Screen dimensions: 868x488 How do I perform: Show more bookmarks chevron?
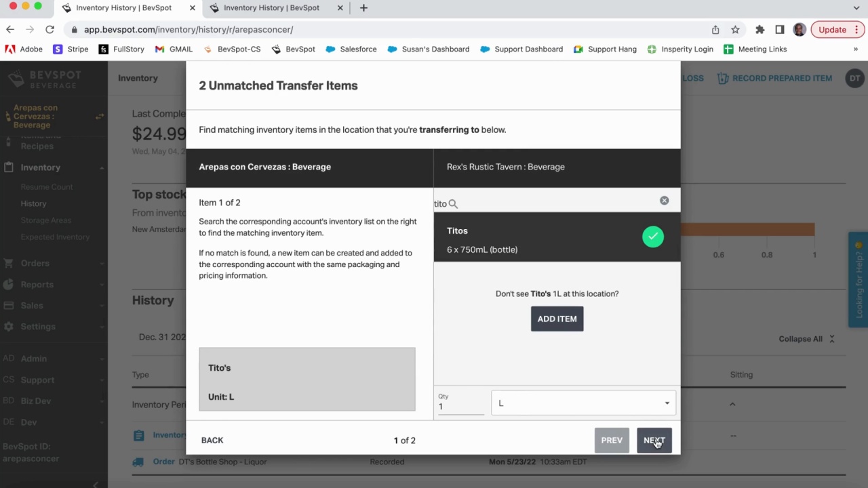point(856,49)
